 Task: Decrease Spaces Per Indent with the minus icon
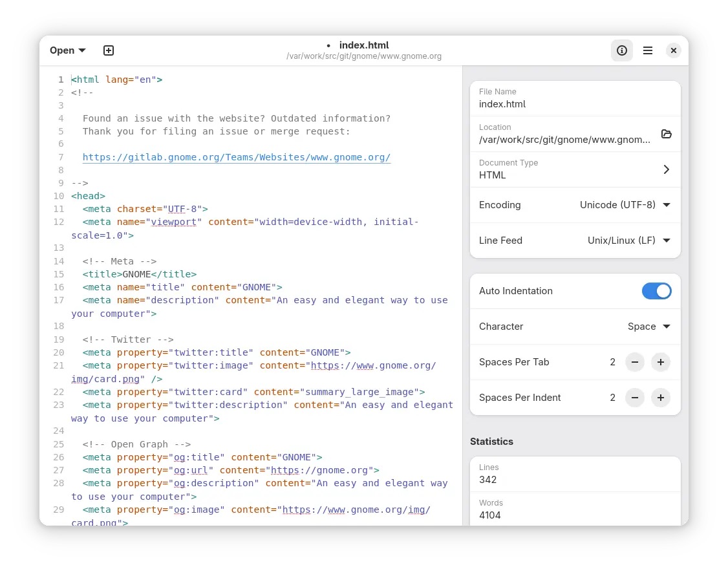click(634, 398)
